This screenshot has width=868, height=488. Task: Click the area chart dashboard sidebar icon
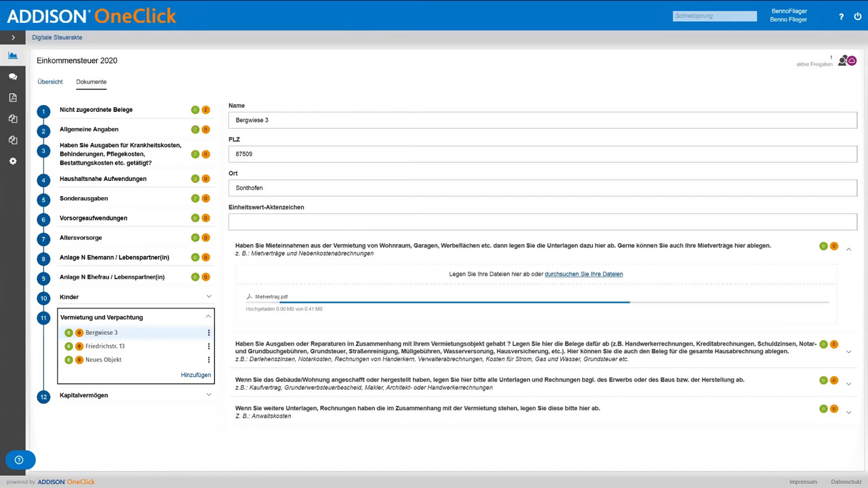13,56
